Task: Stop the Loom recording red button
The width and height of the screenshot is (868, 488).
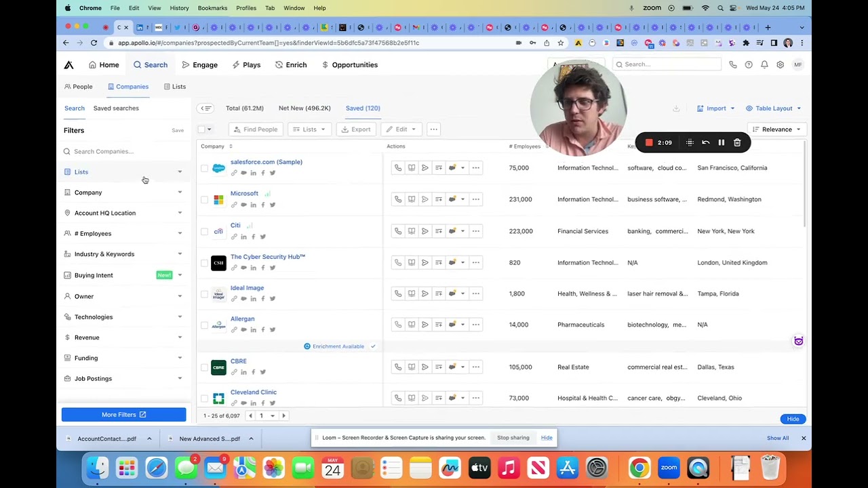Action: (649, 143)
